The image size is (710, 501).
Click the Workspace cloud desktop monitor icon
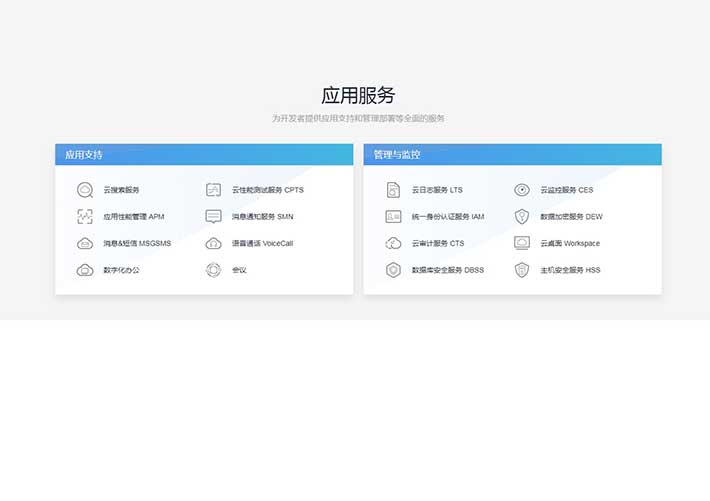click(x=522, y=243)
